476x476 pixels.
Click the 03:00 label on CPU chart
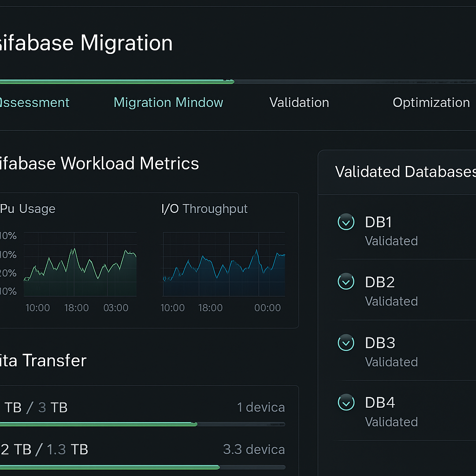tap(116, 308)
